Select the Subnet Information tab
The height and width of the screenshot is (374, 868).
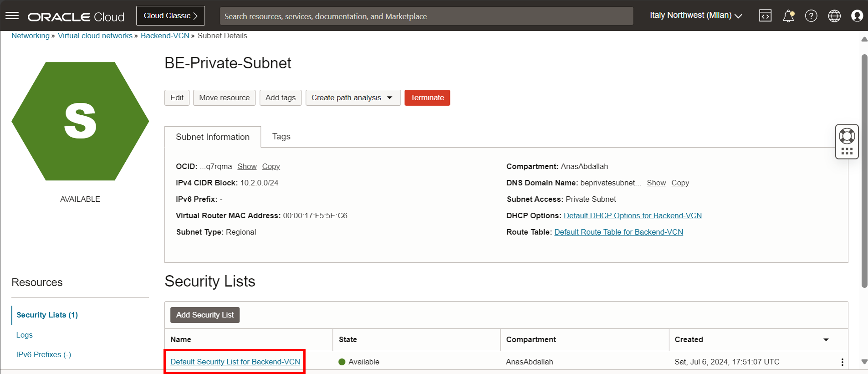tap(213, 137)
